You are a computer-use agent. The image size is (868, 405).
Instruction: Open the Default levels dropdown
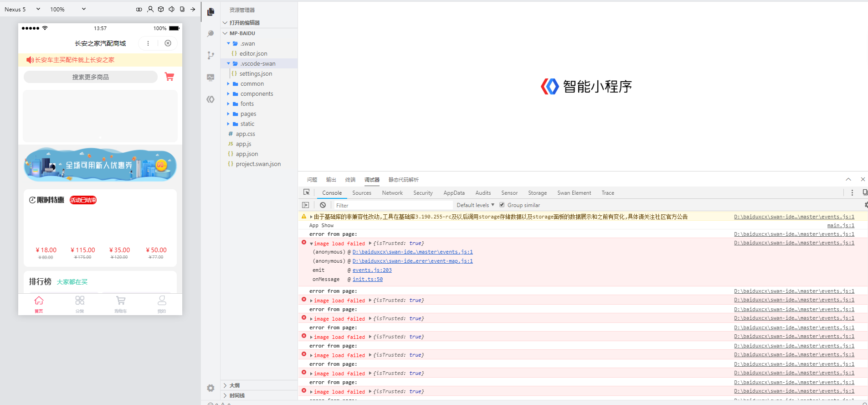click(475, 205)
